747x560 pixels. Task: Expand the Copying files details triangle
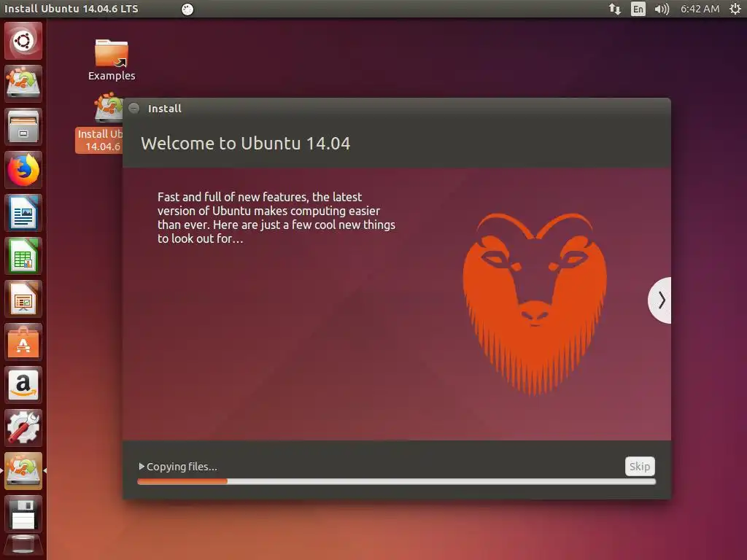tap(142, 466)
